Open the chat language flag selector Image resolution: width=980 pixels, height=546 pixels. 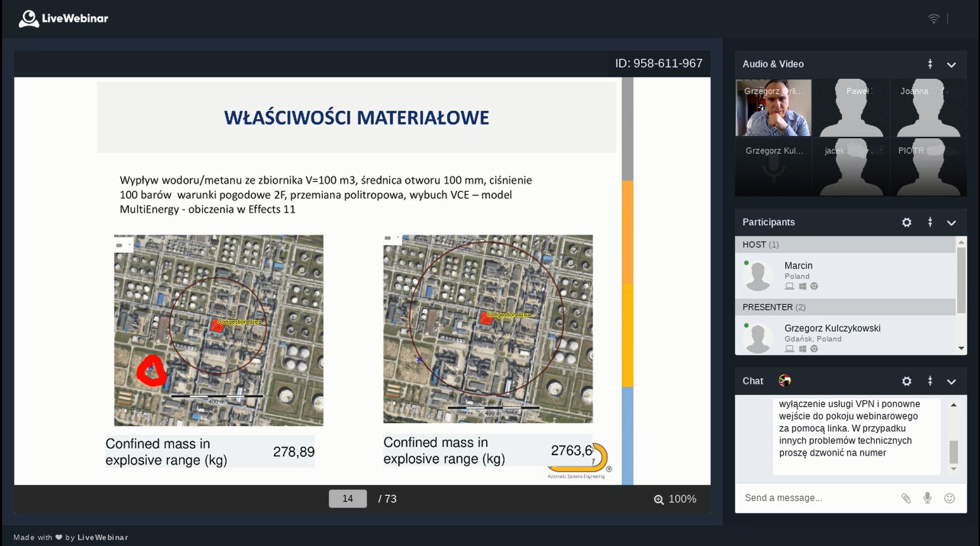tap(785, 381)
